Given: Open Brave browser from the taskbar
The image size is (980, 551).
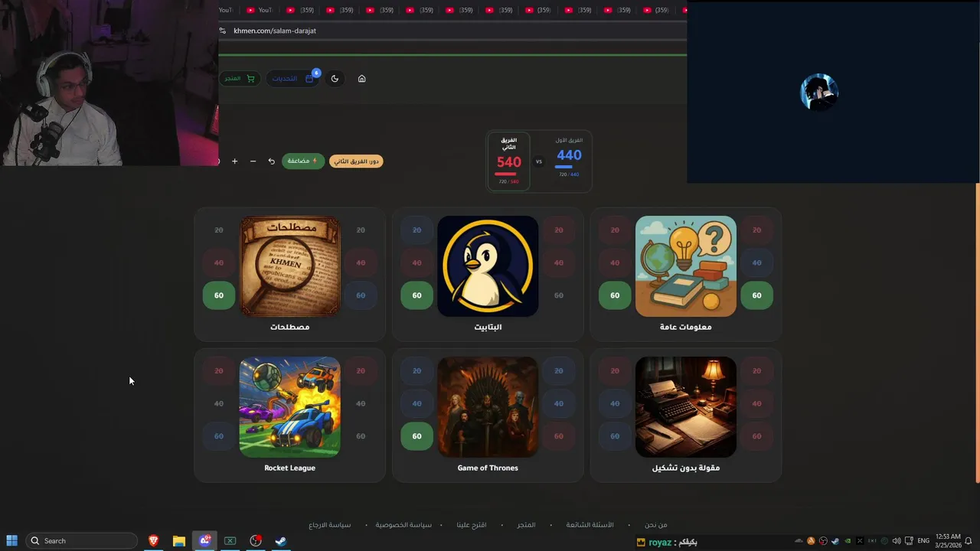Looking at the screenshot, I should pos(153,541).
